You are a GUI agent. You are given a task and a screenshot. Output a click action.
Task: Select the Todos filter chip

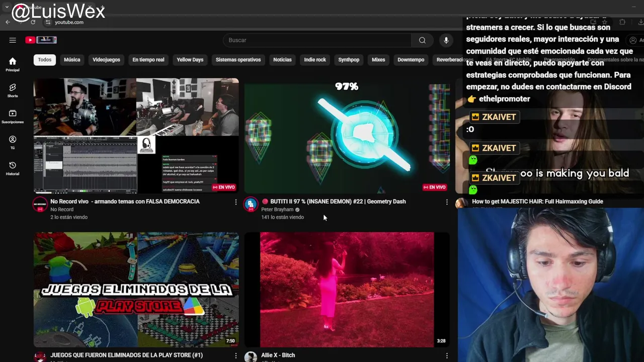click(44, 60)
